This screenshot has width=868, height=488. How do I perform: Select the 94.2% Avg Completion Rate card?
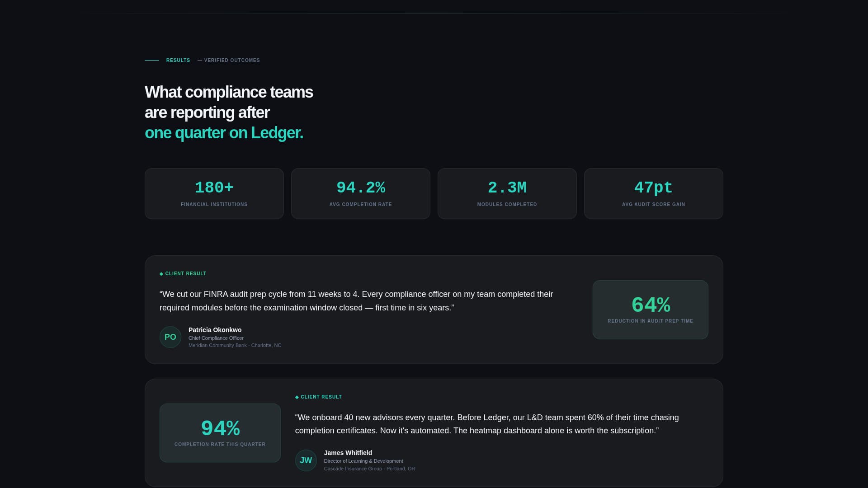[x=361, y=194]
